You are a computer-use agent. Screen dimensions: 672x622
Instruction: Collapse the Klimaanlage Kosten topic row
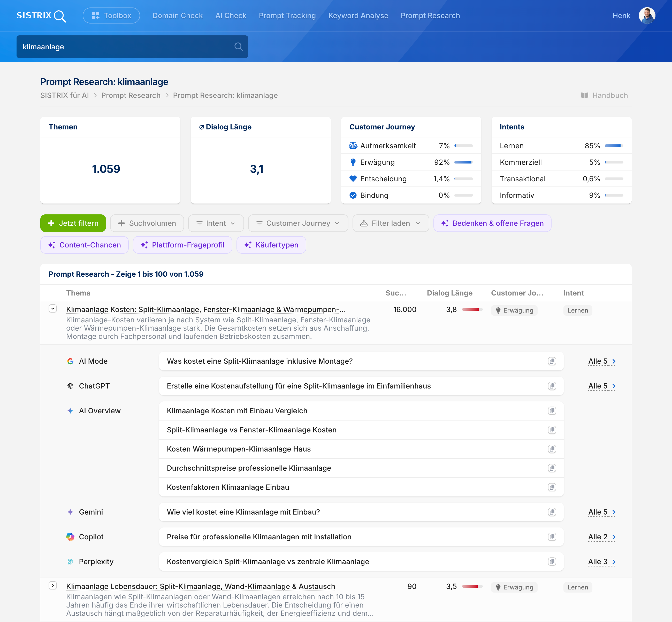coord(52,309)
